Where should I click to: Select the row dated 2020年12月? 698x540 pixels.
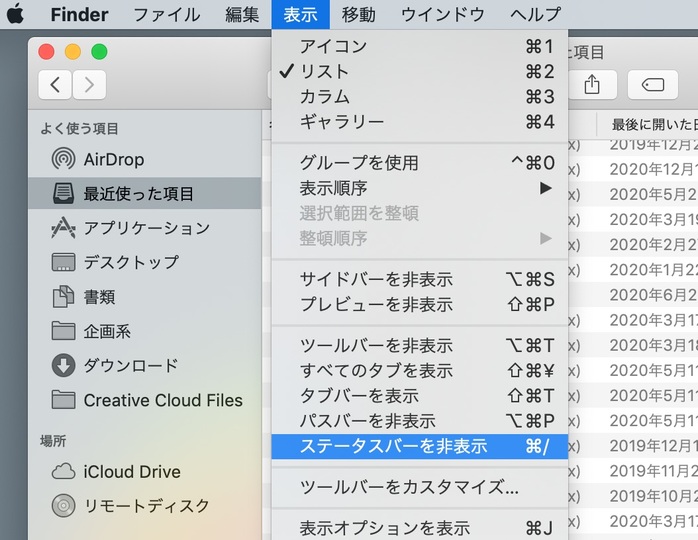(x=633, y=169)
